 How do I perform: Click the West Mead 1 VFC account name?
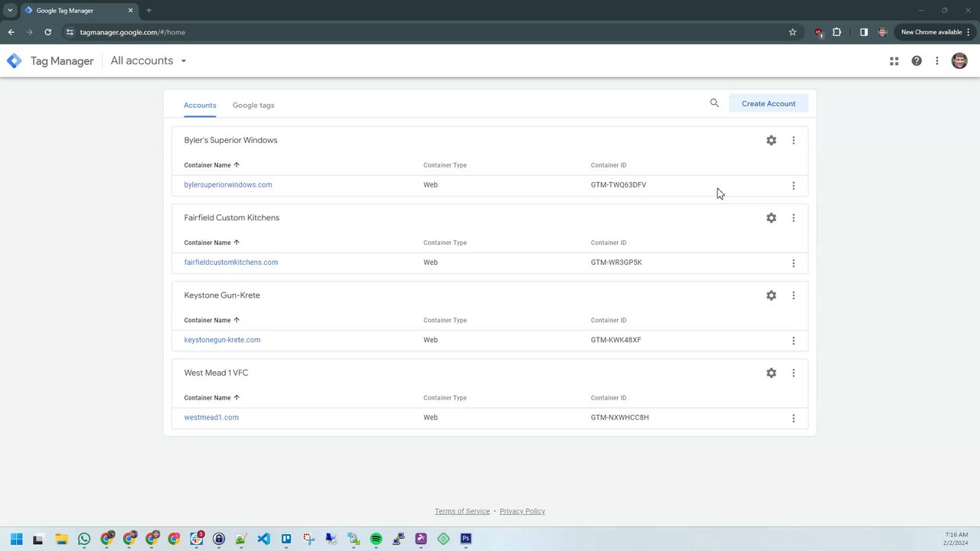click(x=216, y=373)
